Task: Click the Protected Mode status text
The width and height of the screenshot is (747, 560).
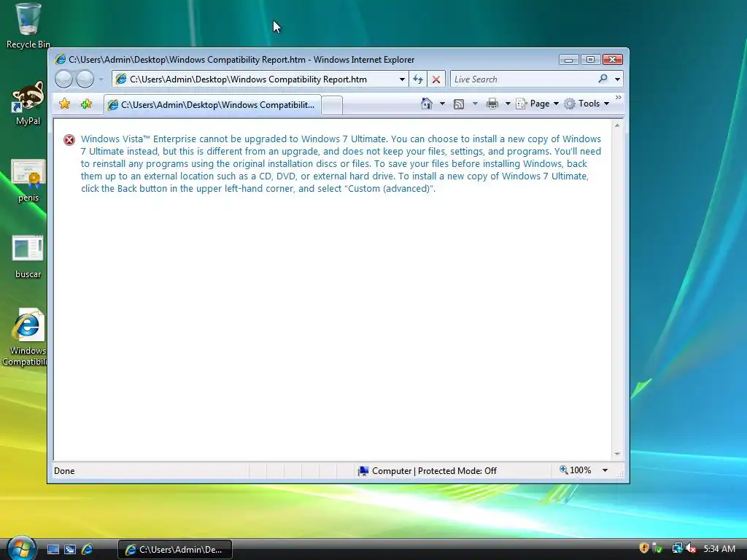Action: (x=457, y=471)
